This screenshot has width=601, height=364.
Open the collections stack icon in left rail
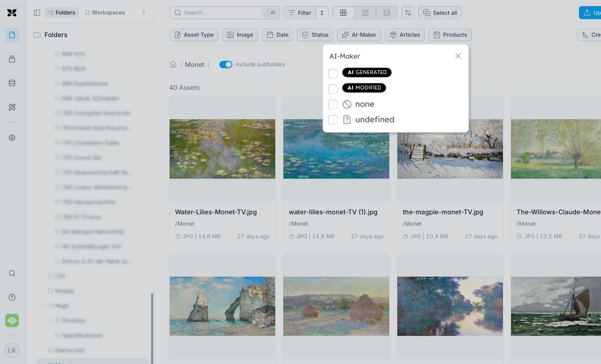pyautogui.click(x=12, y=59)
